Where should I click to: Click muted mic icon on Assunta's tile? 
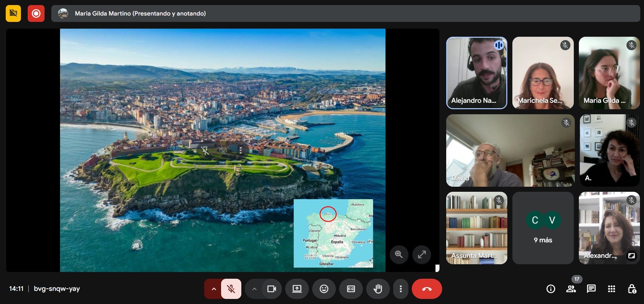tap(499, 200)
